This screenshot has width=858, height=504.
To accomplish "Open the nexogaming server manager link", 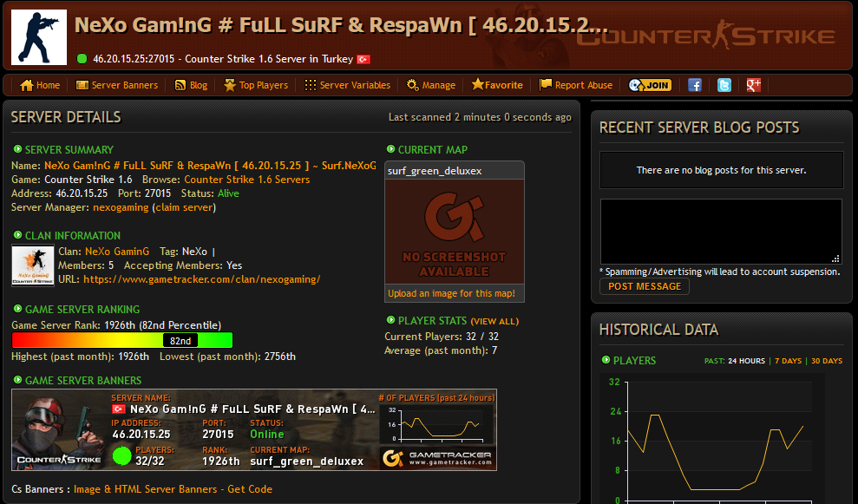I will [x=121, y=207].
